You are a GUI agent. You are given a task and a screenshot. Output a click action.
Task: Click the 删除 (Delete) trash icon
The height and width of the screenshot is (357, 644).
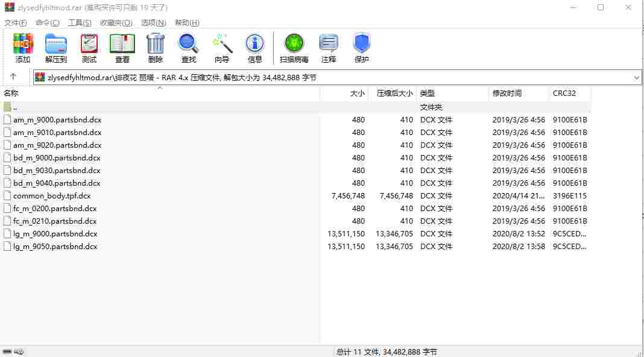(155, 43)
